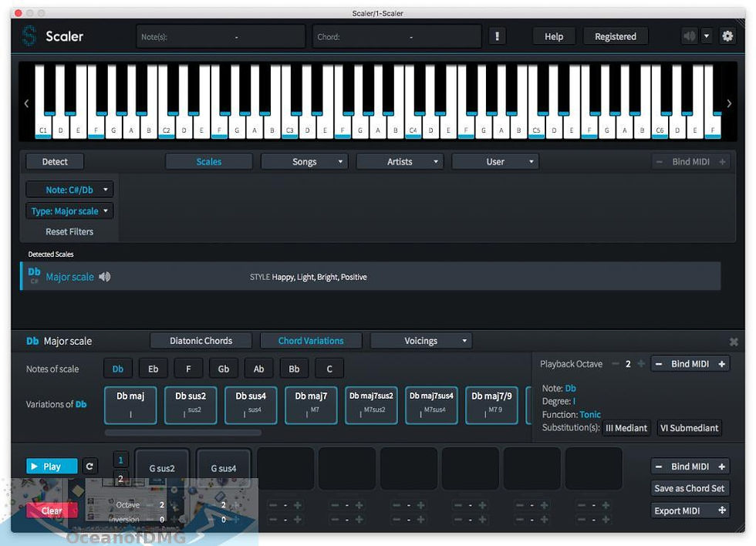This screenshot has height=546, width=756.
Task: Switch to the Chord Variations tab
Action: point(311,341)
